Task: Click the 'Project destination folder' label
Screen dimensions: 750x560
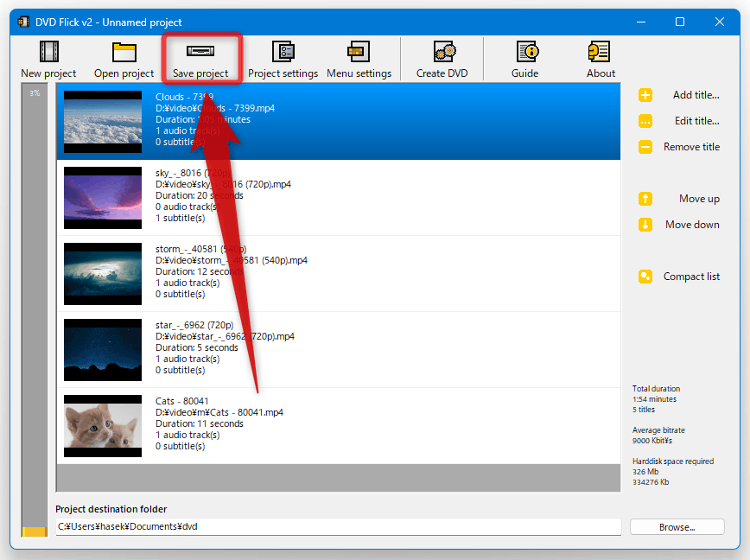Action: coord(111,509)
